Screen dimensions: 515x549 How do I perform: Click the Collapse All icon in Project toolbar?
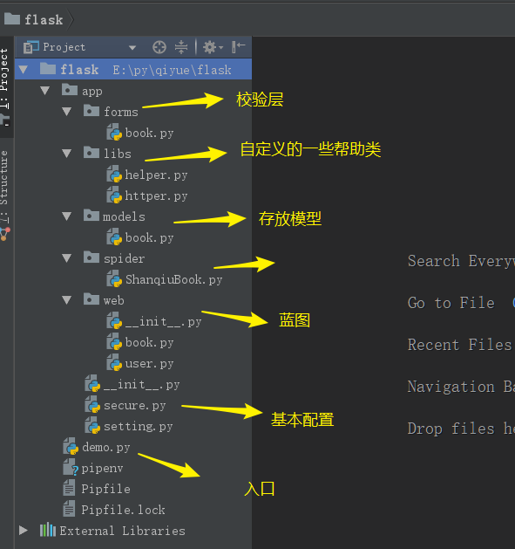[181, 47]
